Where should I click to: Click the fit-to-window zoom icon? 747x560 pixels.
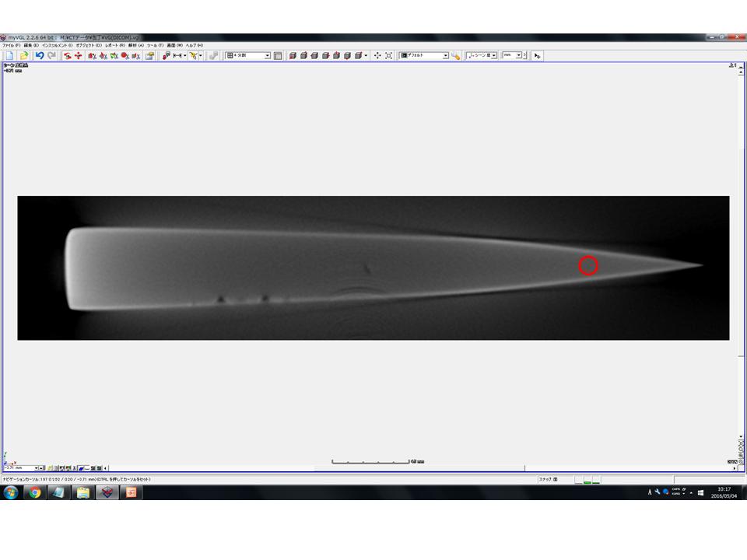click(x=388, y=56)
